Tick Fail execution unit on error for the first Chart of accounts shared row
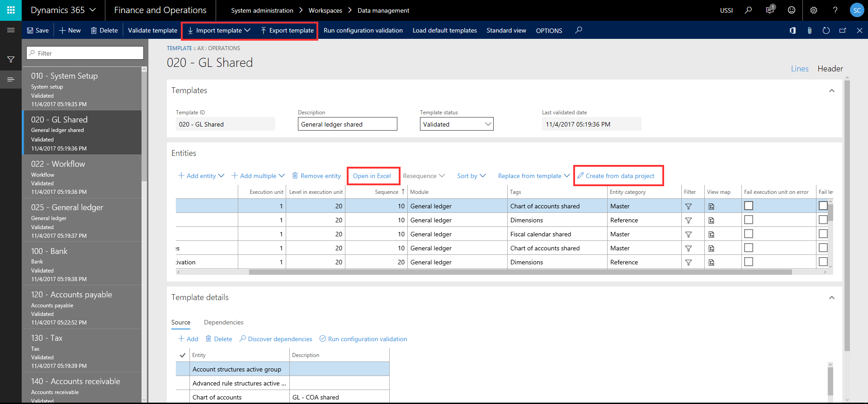Viewport: 868px width, 404px height. (749, 206)
